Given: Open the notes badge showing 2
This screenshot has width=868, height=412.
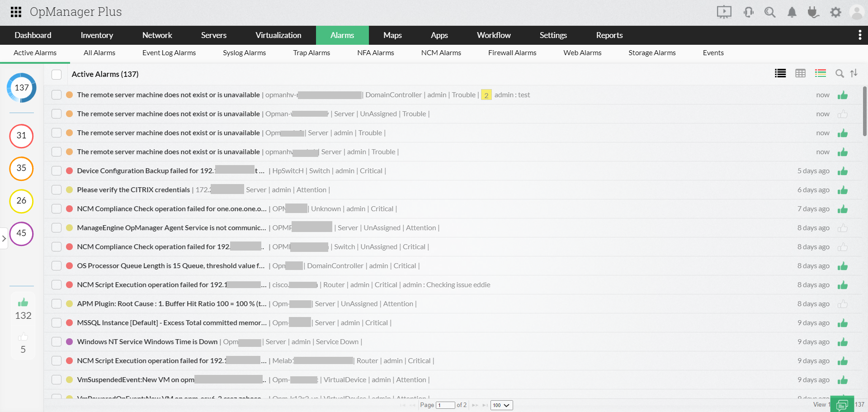Looking at the screenshot, I should pyautogui.click(x=486, y=95).
